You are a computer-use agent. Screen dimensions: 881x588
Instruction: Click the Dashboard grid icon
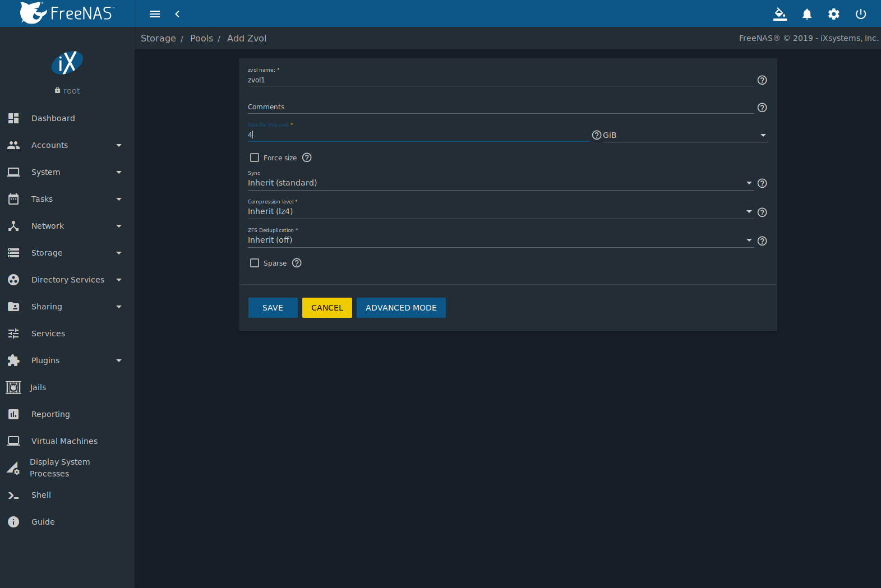13,118
